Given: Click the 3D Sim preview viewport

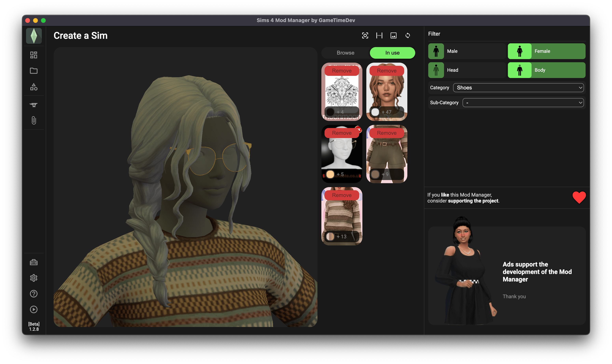Looking at the screenshot, I should pyautogui.click(x=185, y=187).
